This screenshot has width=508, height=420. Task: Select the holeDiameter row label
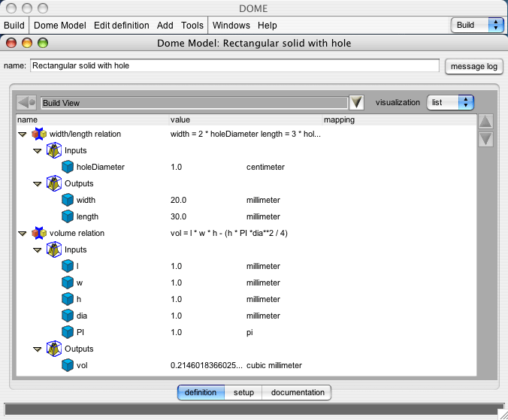[101, 167]
